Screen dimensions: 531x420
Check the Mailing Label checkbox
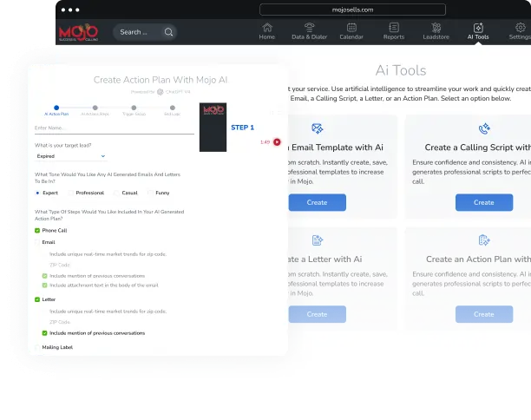pos(37,347)
